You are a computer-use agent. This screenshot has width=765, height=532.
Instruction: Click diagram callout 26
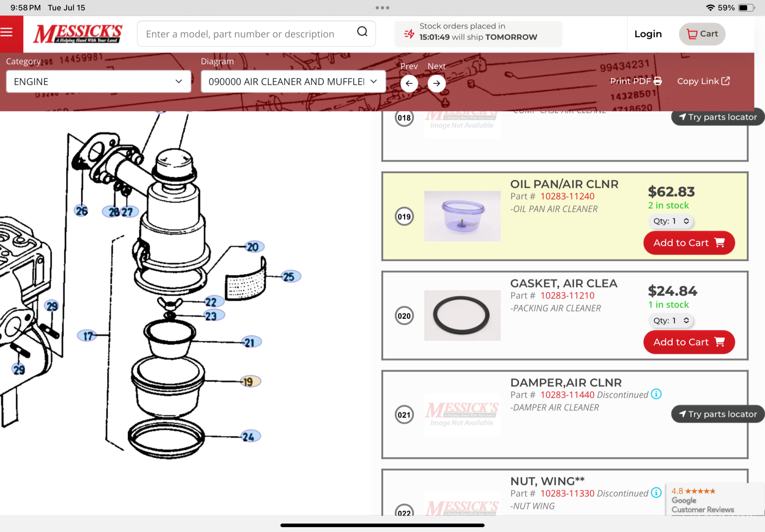pyautogui.click(x=81, y=211)
